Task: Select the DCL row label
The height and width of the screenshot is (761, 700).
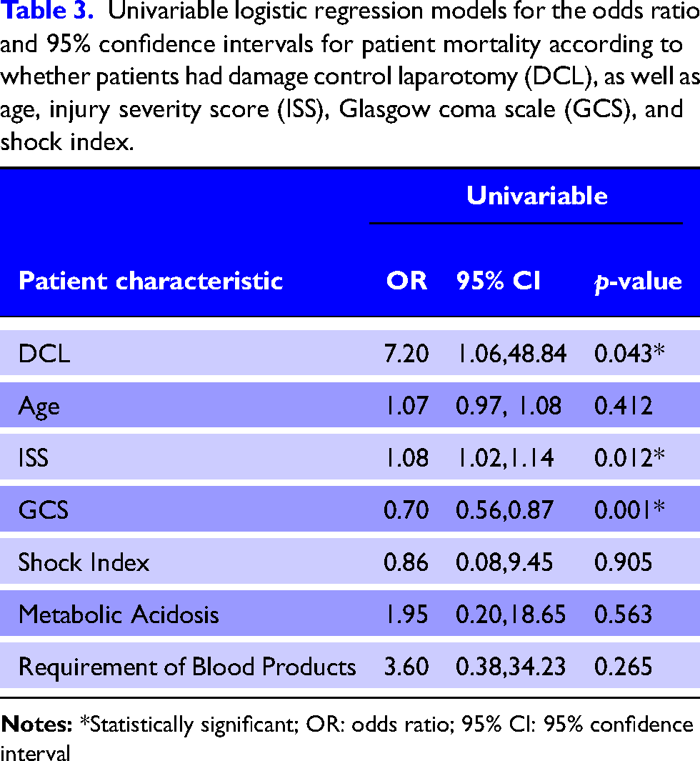Action: point(44,353)
